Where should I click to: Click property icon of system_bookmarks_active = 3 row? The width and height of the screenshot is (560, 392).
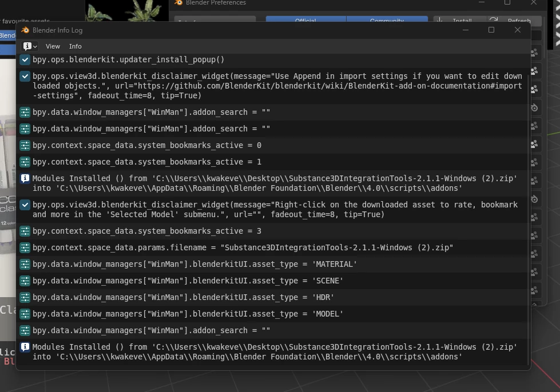(x=25, y=231)
